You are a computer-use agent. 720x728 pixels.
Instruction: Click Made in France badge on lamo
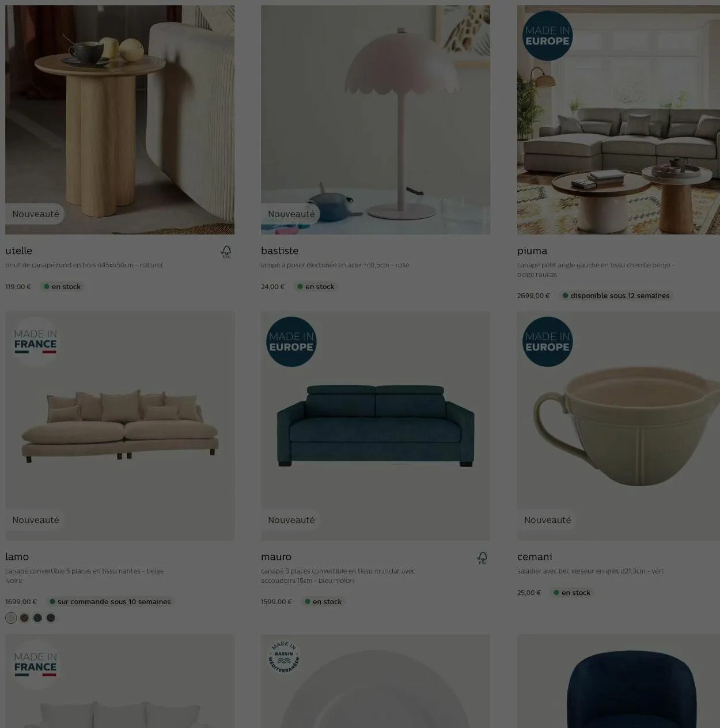[x=36, y=342]
